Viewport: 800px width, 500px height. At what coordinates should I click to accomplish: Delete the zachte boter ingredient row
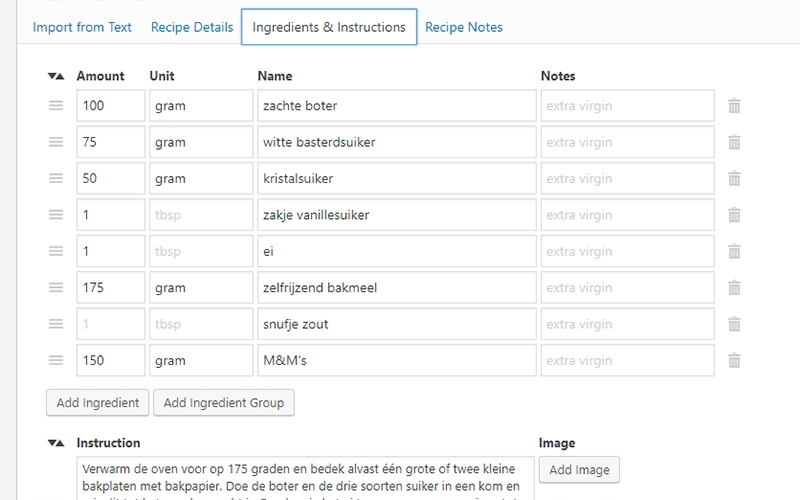(x=734, y=106)
